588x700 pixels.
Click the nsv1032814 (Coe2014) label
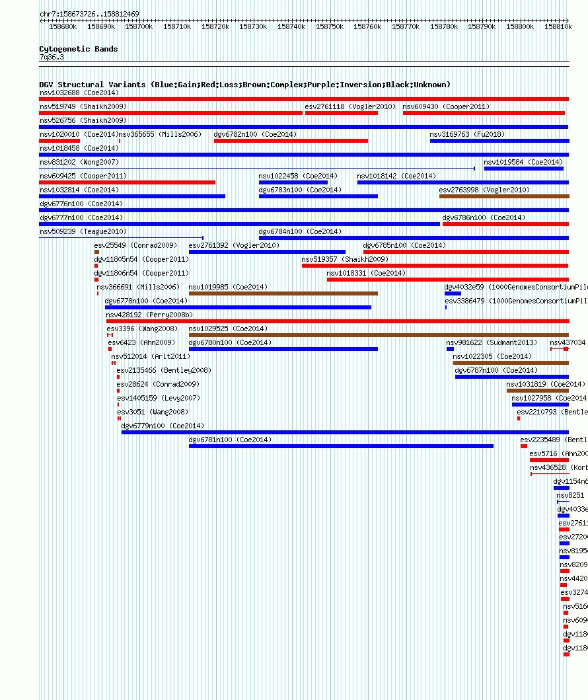coord(79,190)
